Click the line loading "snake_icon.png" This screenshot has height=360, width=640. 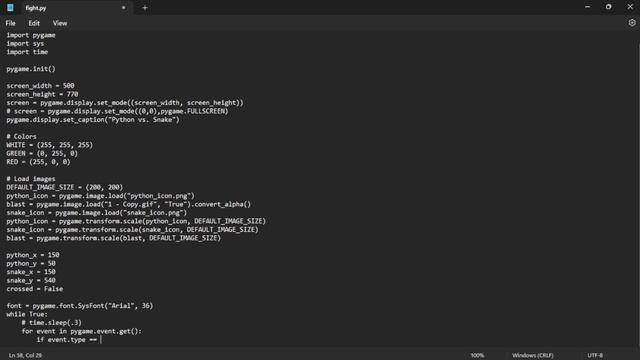click(97, 213)
